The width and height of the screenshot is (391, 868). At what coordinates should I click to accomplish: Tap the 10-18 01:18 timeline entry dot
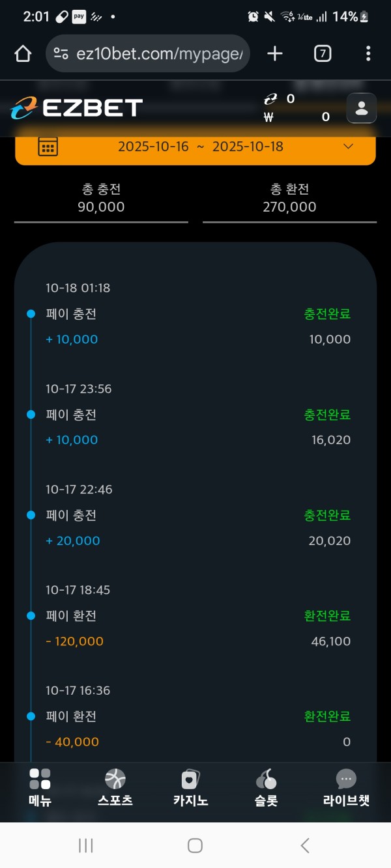pyautogui.click(x=31, y=314)
